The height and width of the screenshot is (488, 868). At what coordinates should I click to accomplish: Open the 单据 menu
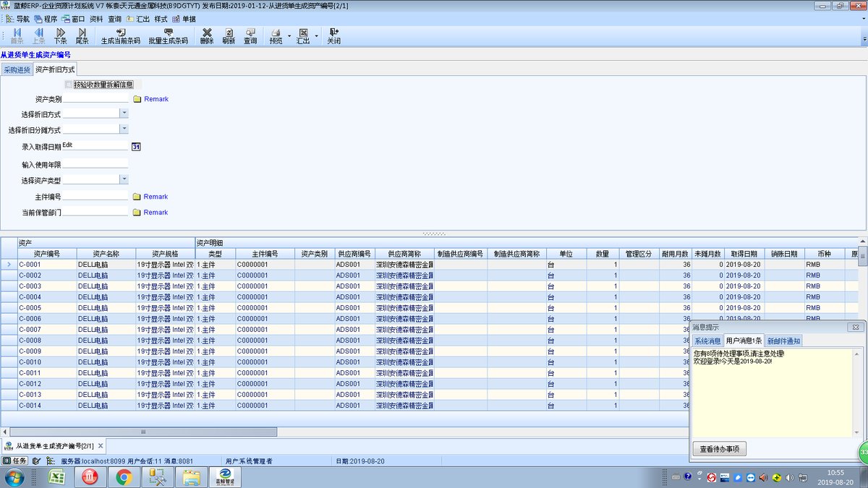coord(184,19)
